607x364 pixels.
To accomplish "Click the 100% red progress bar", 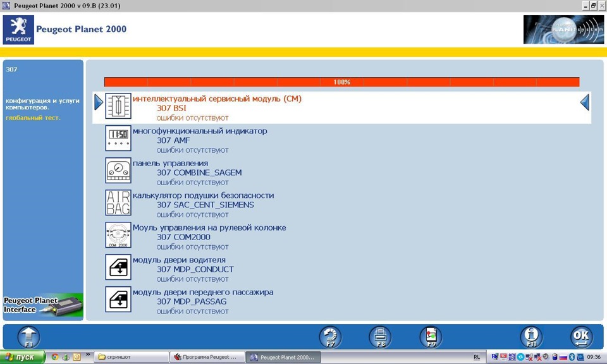I will (x=342, y=82).
